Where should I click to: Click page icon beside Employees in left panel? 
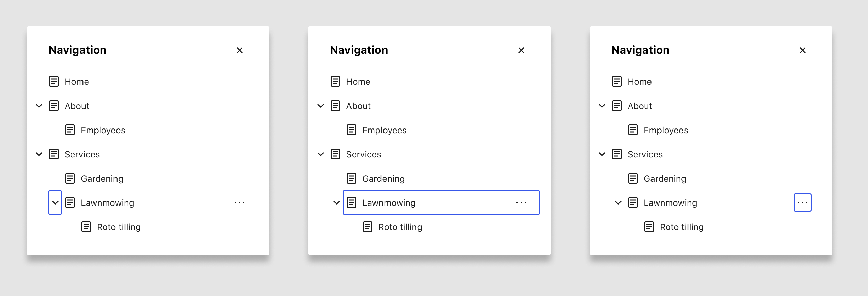coord(70,130)
